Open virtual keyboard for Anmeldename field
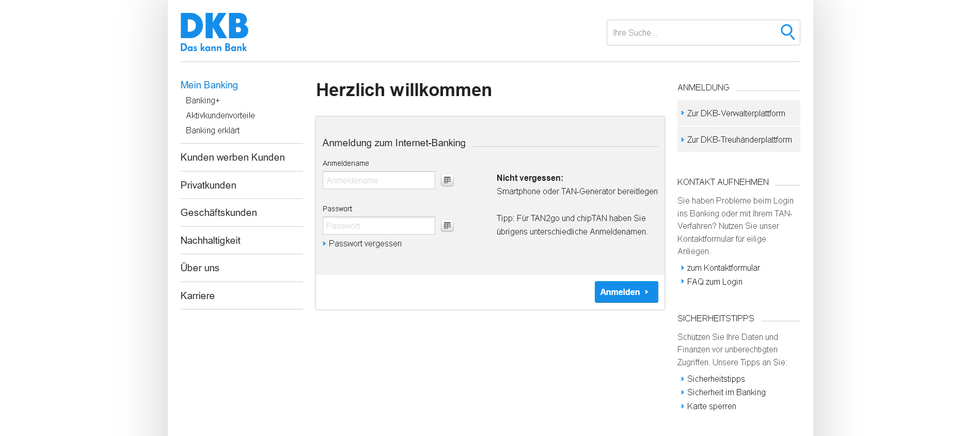 point(447,180)
